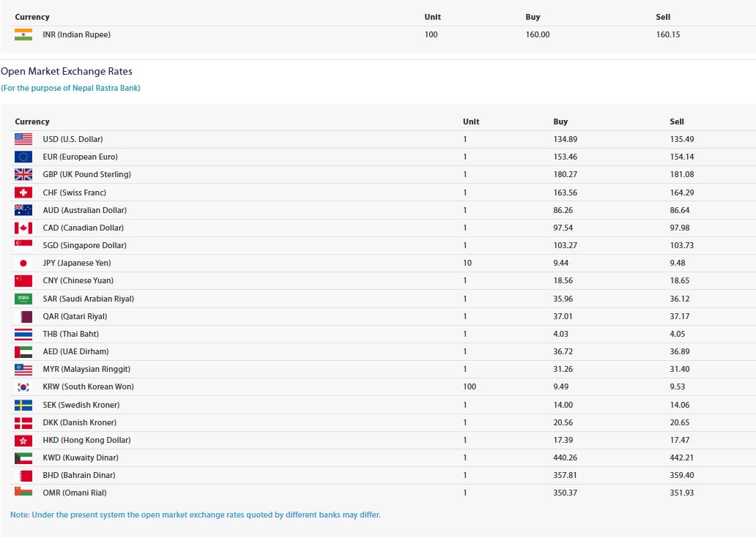Click the Swedish flag icon

pyautogui.click(x=23, y=405)
